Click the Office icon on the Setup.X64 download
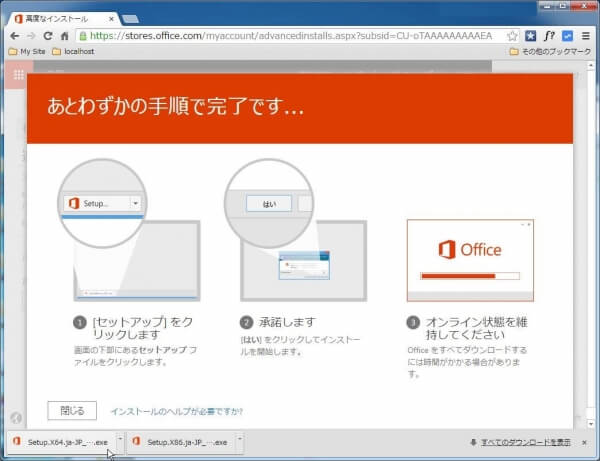Image resolution: width=600 pixels, height=461 pixels. point(17,441)
